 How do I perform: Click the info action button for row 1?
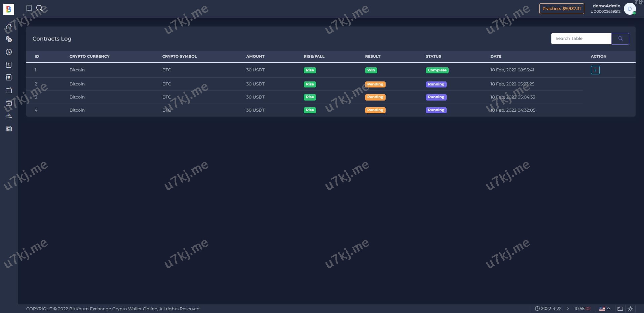[595, 70]
